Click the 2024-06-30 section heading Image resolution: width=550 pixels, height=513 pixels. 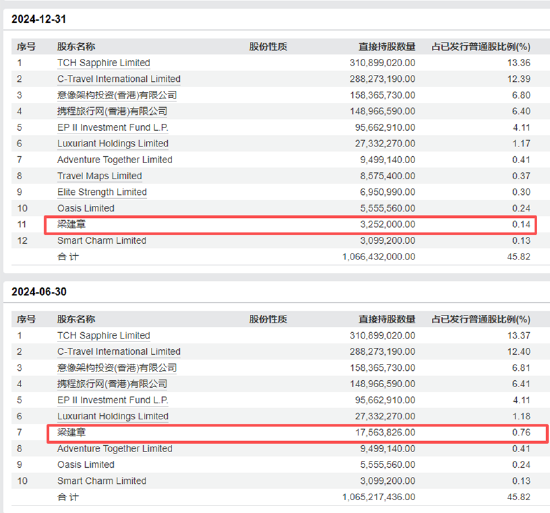point(39,292)
